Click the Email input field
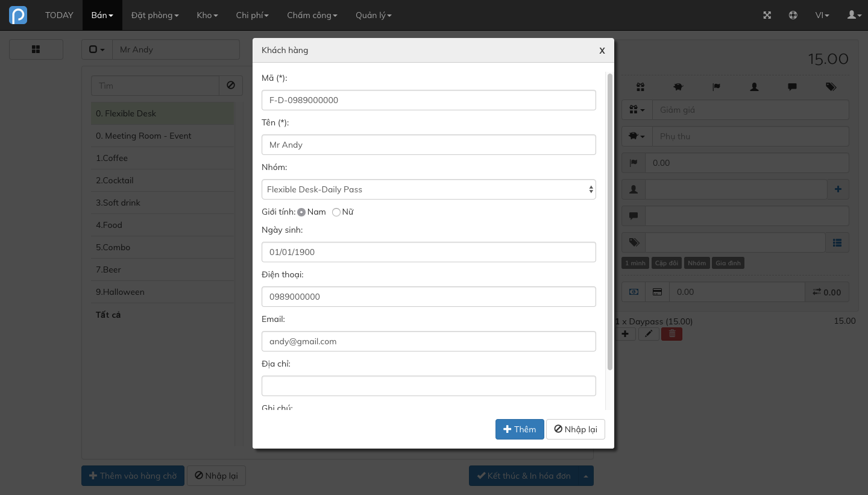Viewport: 868px width, 495px height. (x=429, y=341)
